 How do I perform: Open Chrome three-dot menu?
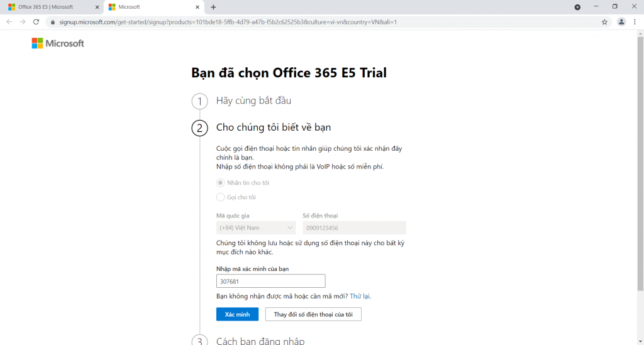635,22
